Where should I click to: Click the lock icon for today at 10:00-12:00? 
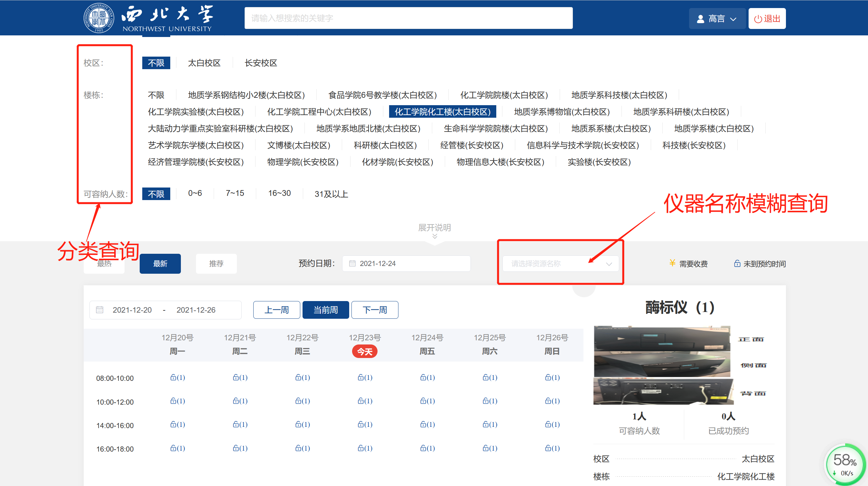(360, 401)
